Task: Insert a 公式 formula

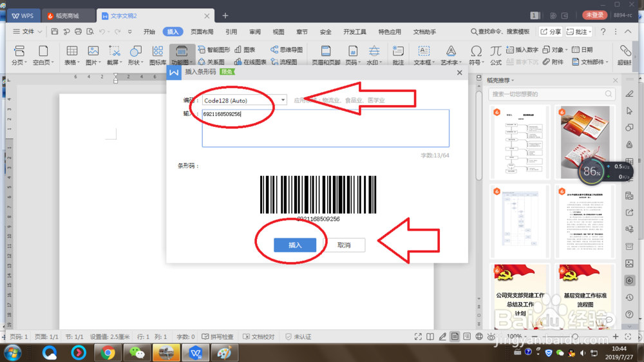Action: (x=496, y=55)
